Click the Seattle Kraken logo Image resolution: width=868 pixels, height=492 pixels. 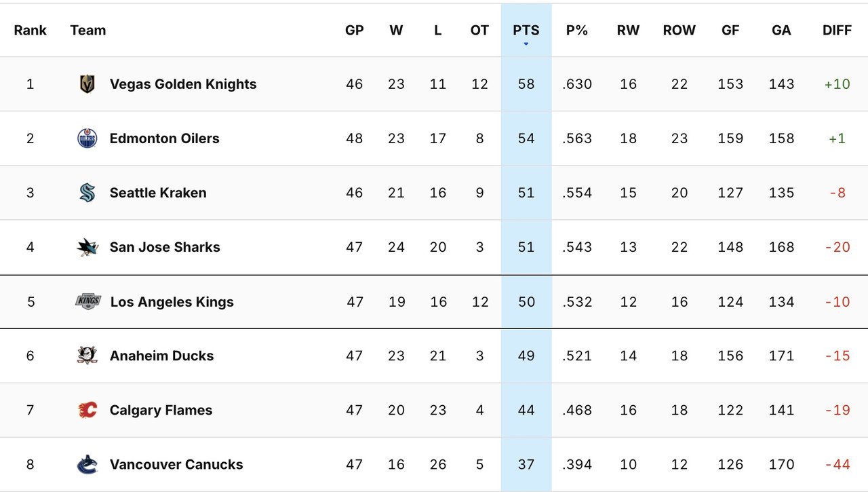tap(88, 192)
